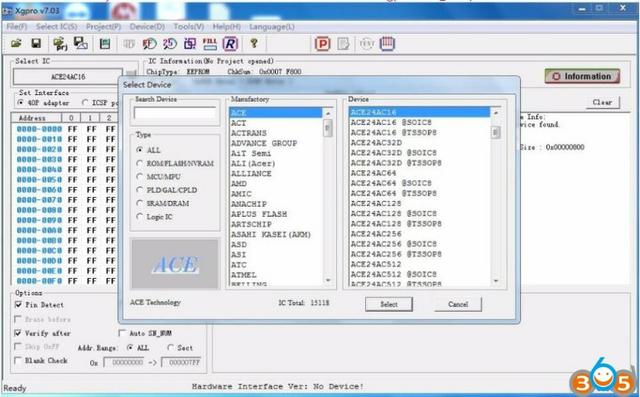Screen dimensions: 640x397
Task: Click the '25' toolbar icon
Action: [x=170, y=44]
